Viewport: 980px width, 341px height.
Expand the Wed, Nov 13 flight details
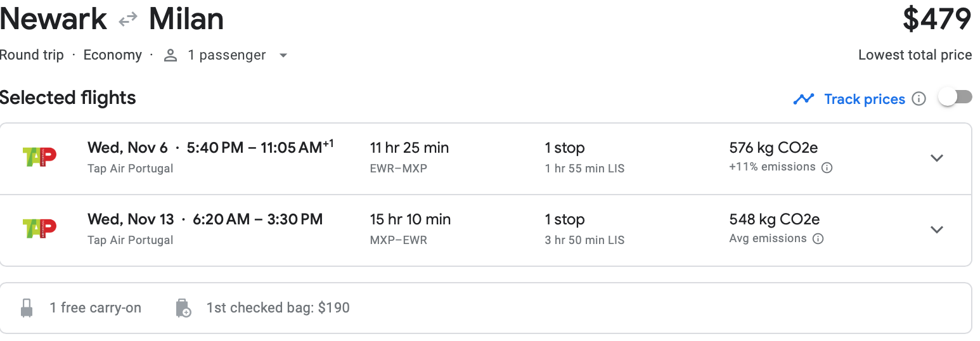(x=936, y=229)
